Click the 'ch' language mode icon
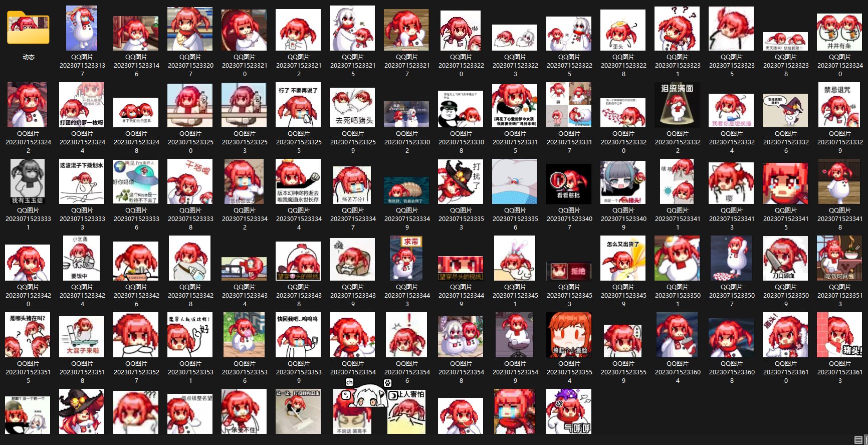 coord(349,382)
